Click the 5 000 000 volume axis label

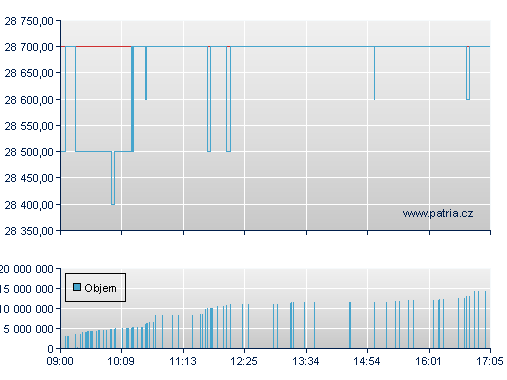[x=29, y=329]
